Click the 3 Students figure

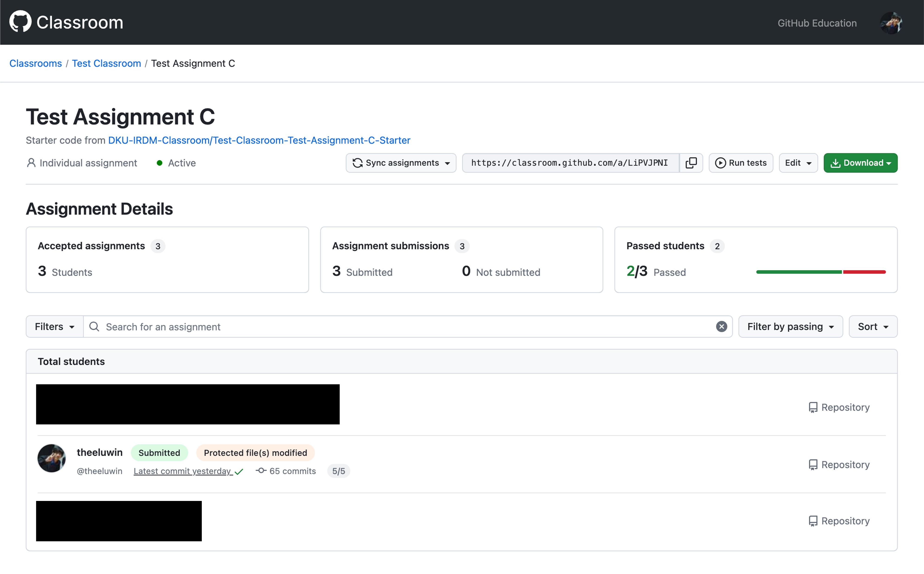pyautogui.click(x=65, y=271)
